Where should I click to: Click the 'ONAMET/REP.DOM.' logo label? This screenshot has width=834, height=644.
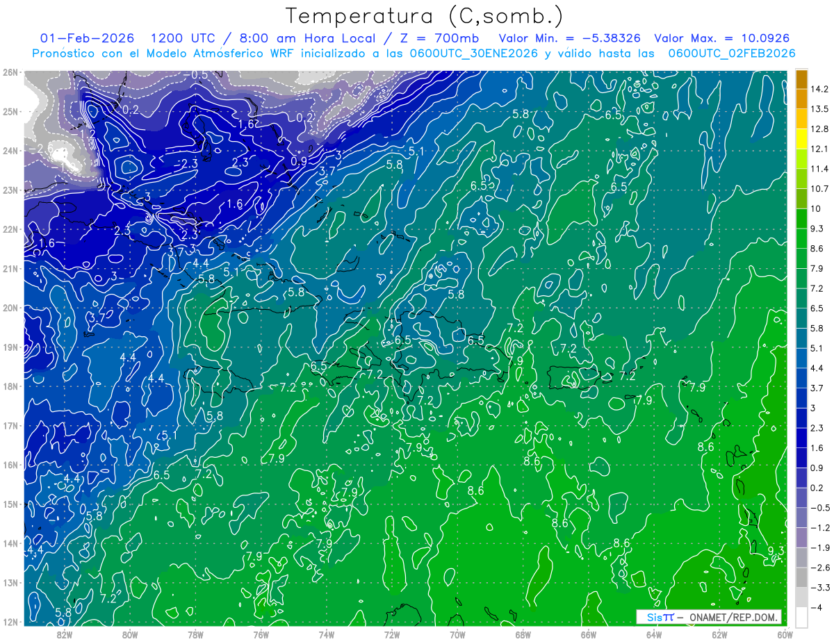[734, 617]
